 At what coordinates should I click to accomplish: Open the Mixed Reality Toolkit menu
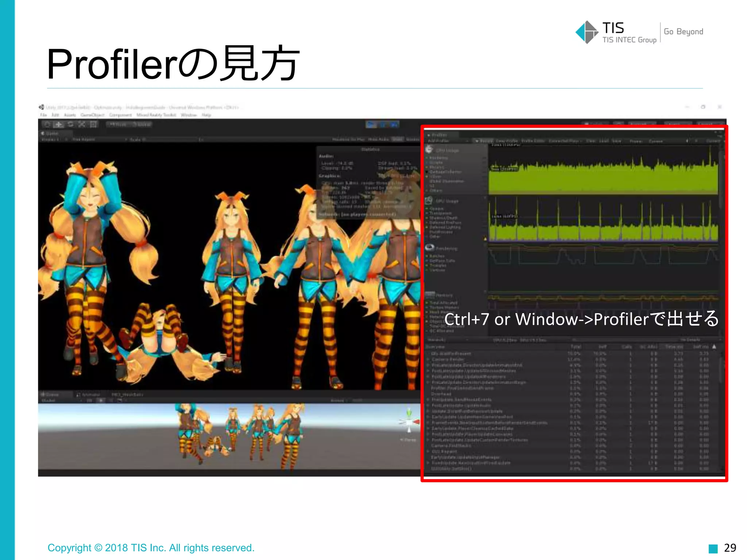coord(156,115)
